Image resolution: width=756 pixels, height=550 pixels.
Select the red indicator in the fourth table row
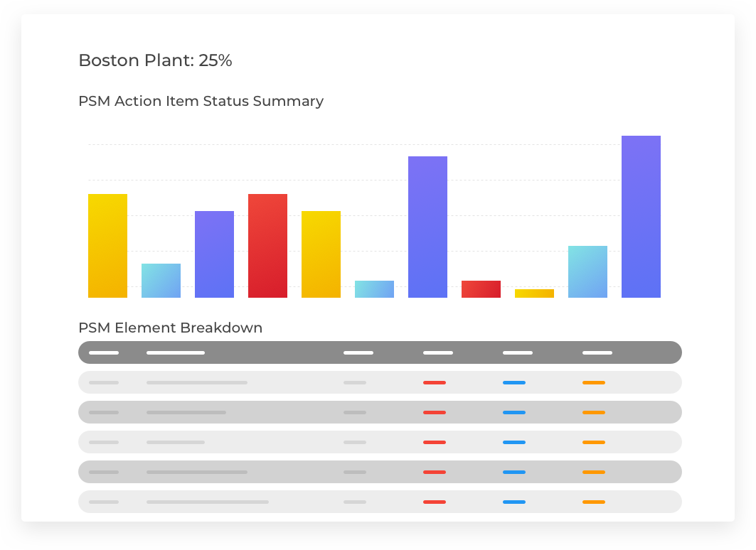pos(435,472)
